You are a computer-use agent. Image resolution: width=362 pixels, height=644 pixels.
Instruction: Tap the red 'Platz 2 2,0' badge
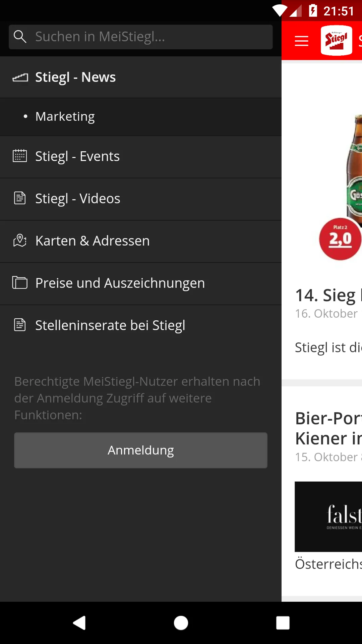(x=340, y=239)
